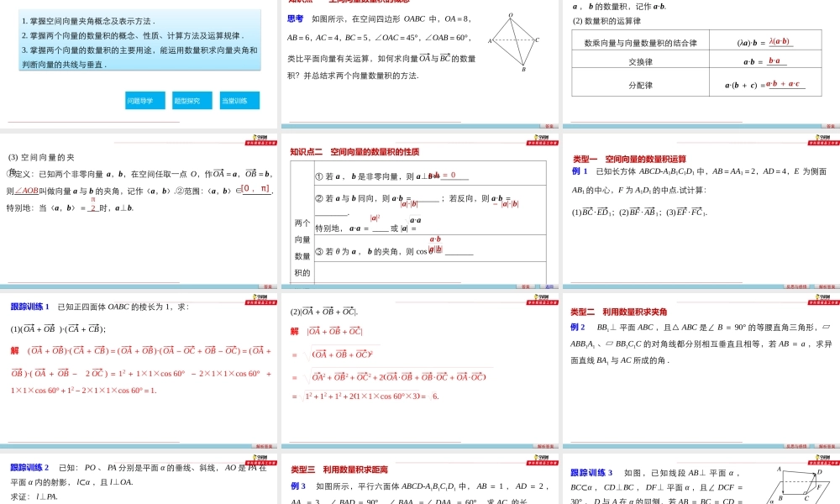Screen dimensions: 840x504
Task: Click 答案 on the 思考 OABC slide
Action: tap(549, 126)
